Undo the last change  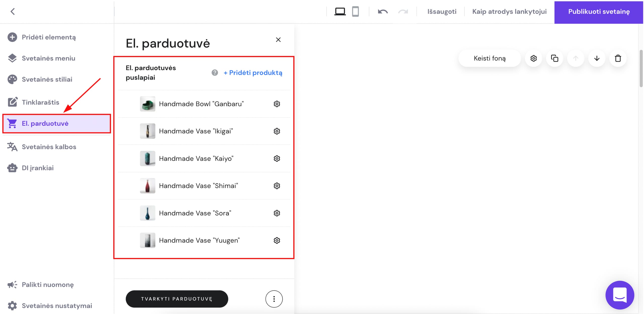tap(383, 12)
